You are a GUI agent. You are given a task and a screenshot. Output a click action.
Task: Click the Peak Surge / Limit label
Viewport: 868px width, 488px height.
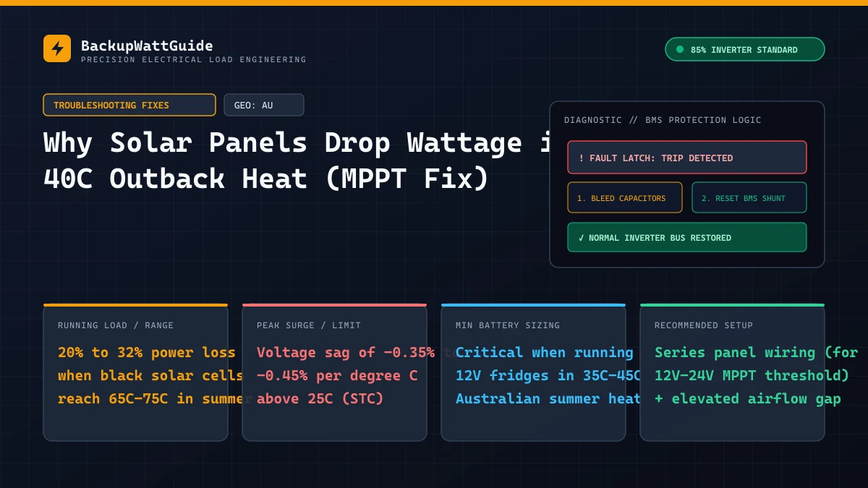[x=309, y=325]
